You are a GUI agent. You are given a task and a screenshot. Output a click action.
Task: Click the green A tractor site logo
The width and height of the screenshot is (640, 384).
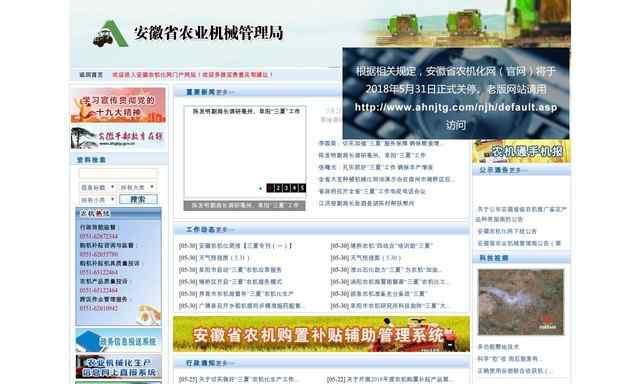(x=110, y=33)
